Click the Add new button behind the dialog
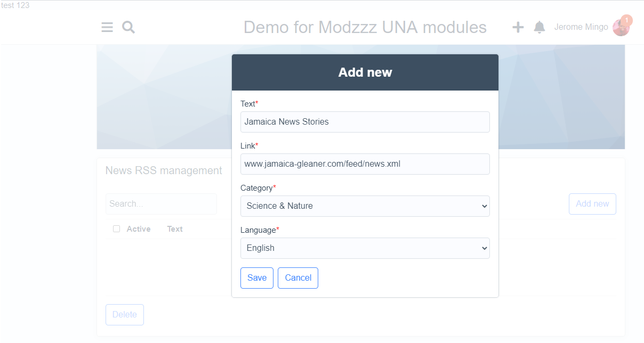644x343 pixels. (x=592, y=204)
